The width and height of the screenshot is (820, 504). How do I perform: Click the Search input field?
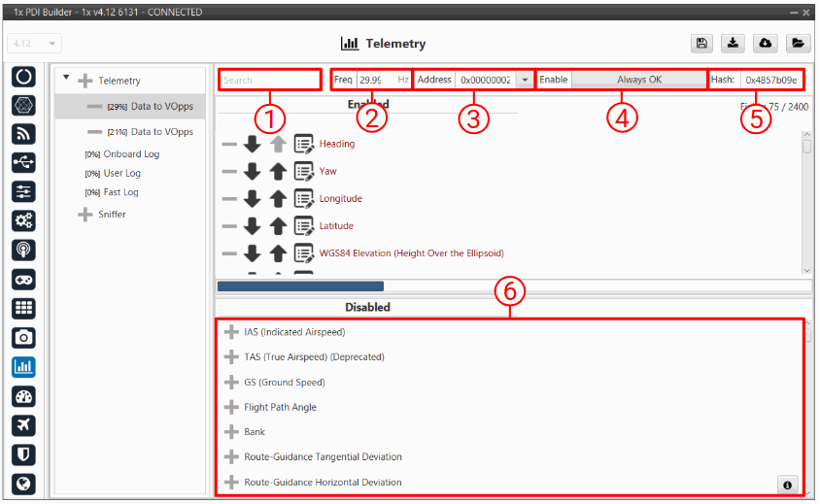[x=269, y=81]
